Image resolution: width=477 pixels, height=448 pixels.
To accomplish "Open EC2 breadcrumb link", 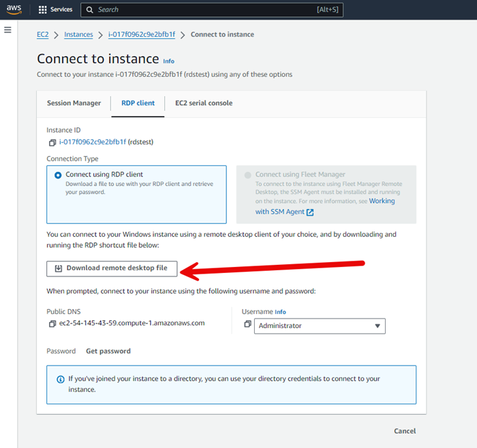I will (42, 34).
